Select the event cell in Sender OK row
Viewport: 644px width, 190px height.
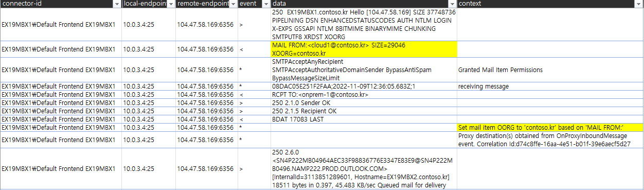[x=254, y=102]
